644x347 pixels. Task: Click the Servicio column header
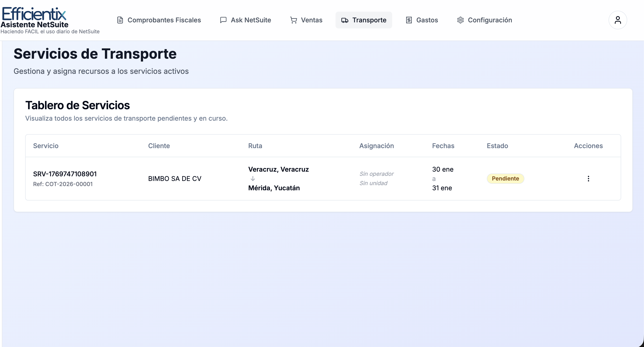coord(46,146)
